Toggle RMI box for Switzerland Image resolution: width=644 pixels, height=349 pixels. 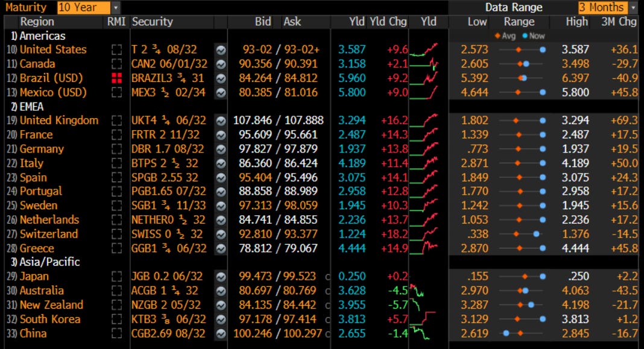[x=116, y=234]
